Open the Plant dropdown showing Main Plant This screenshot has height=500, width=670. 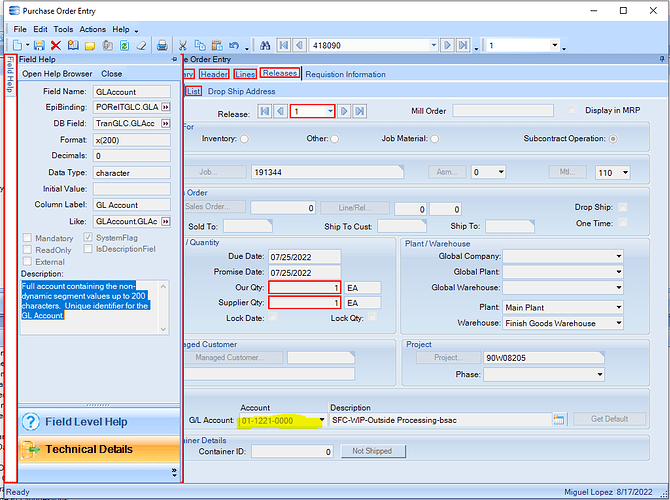tap(619, 307)
